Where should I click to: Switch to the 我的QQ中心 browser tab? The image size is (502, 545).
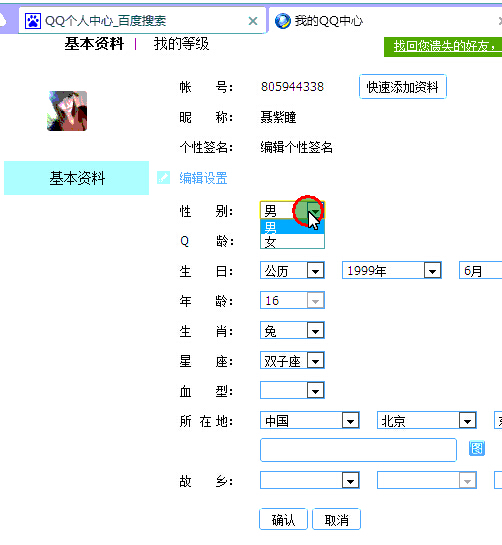[329, 21]
